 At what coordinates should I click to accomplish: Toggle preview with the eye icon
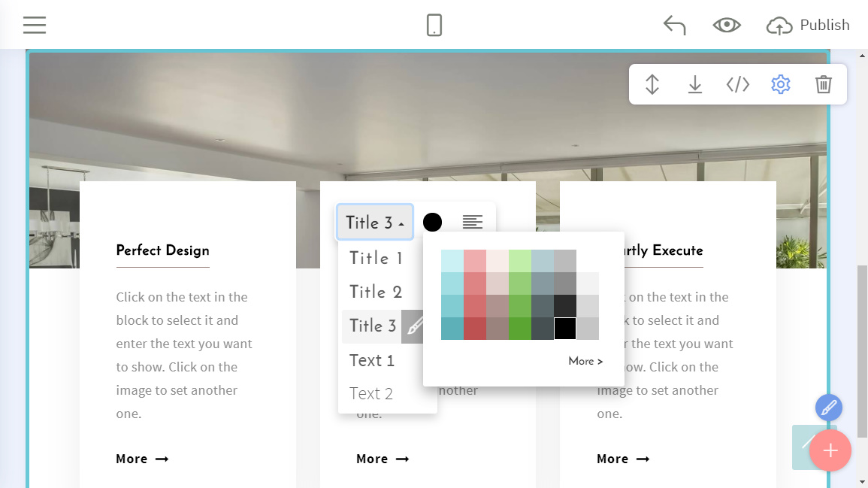(x=726, y=25)
